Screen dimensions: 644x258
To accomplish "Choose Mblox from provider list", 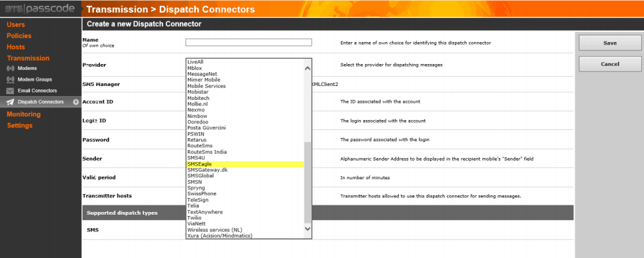I will tap(194, 68).
